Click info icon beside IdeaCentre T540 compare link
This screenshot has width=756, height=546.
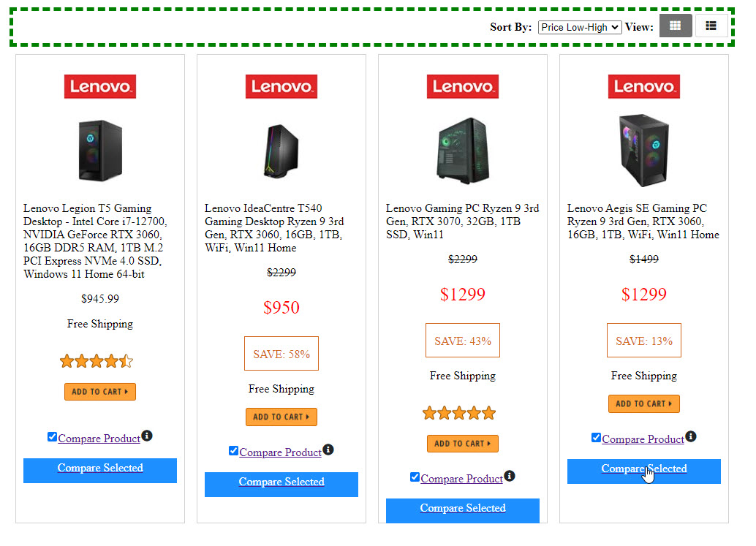328,450
